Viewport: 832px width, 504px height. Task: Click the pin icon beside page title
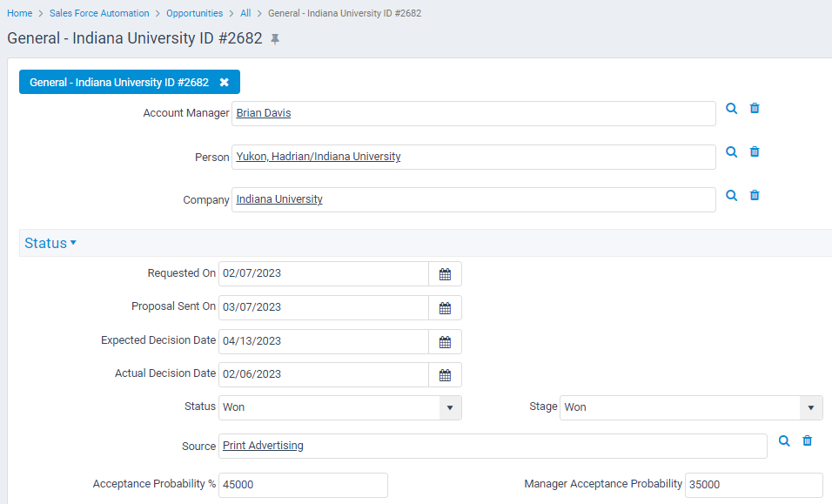(x=275, y=39)
